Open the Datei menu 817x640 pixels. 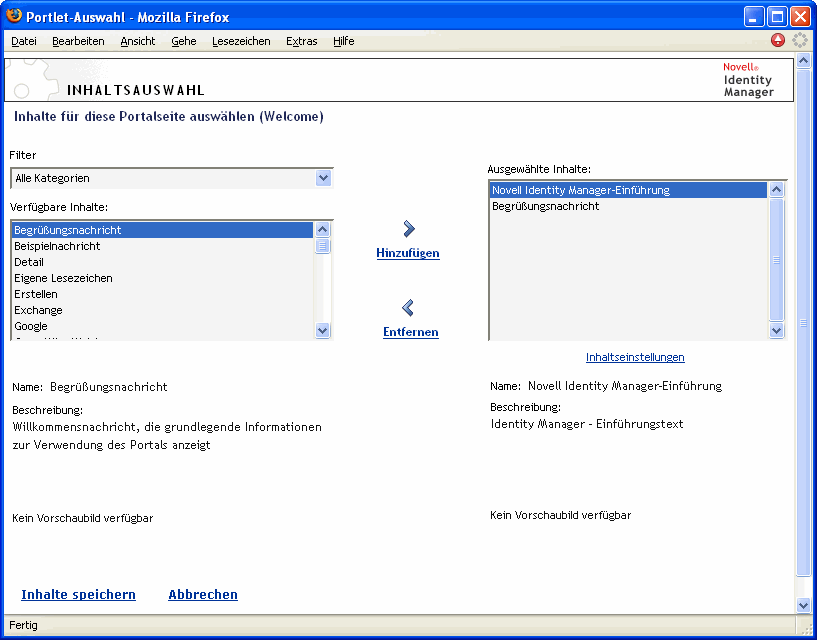pyautogui.click(x=24, y=41)
